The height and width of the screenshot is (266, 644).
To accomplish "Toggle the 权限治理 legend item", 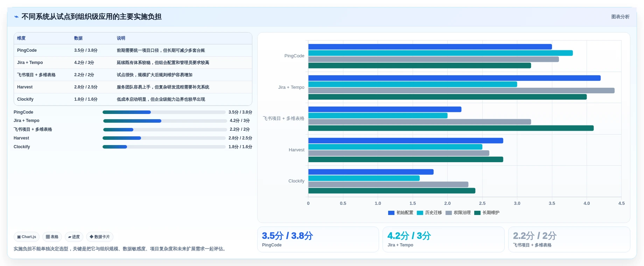I will pos(458,213).
